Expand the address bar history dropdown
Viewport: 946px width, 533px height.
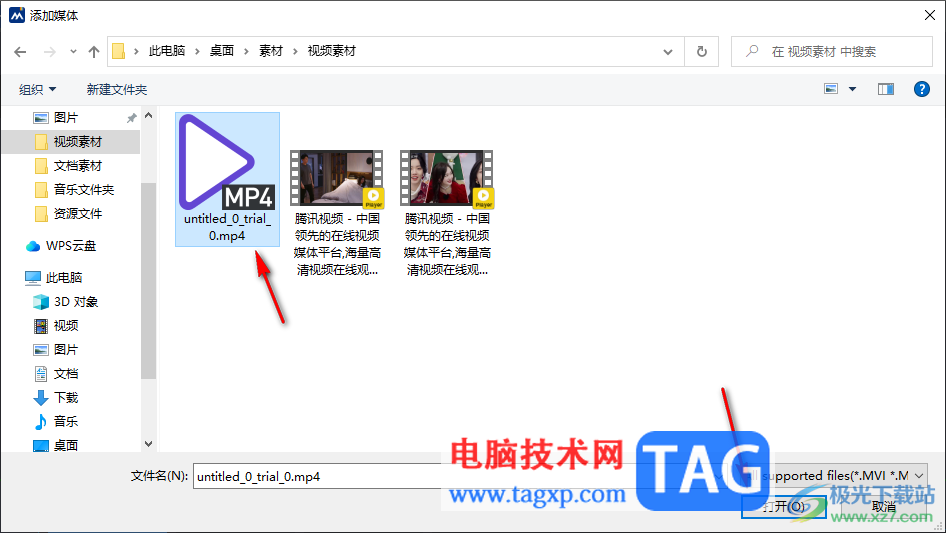[x=668, y=52]
